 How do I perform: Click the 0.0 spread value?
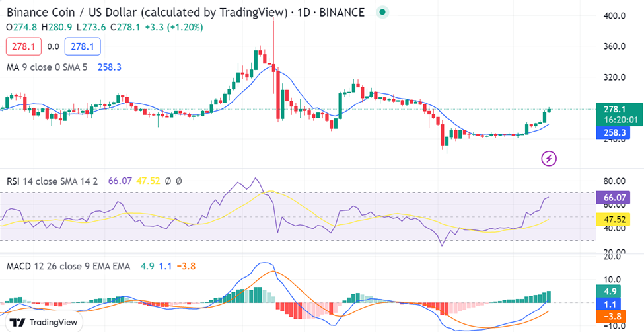click(x=53, y=46)
